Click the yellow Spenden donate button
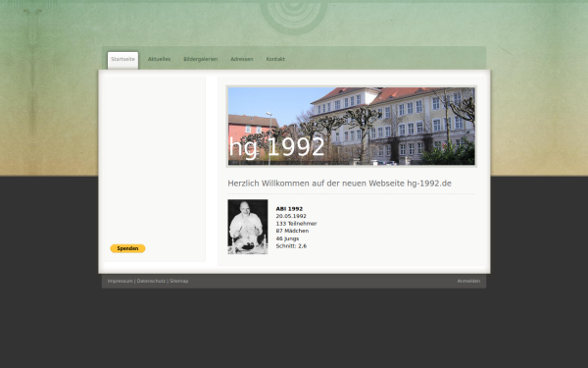This screenshot has height=368, width=588. [127, 248]
